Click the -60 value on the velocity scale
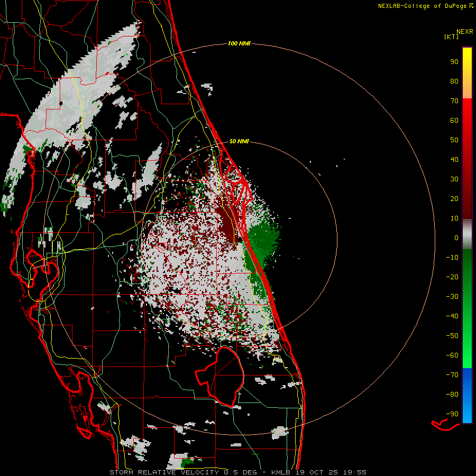Viewport: 476px width, 476px height. [x=452, y=355]
